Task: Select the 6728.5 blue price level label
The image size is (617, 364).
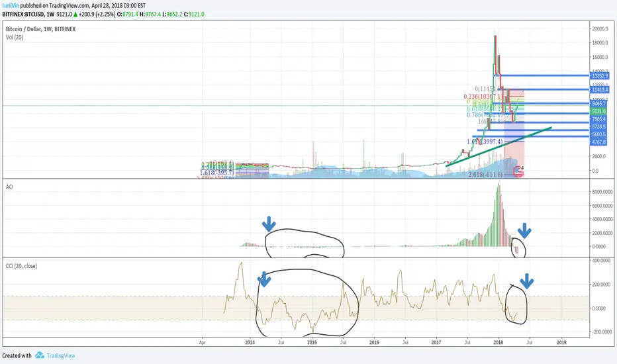Action: point(598,126)
